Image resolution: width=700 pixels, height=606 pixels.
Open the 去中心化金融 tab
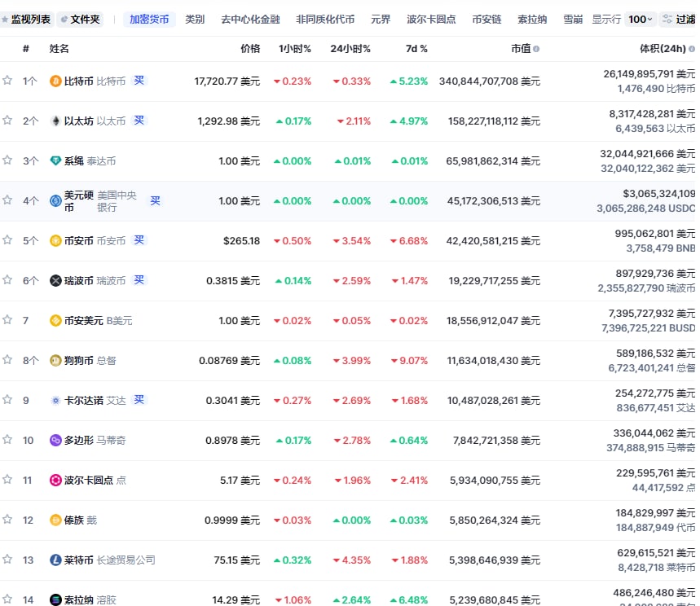click(x=250, y=20)
